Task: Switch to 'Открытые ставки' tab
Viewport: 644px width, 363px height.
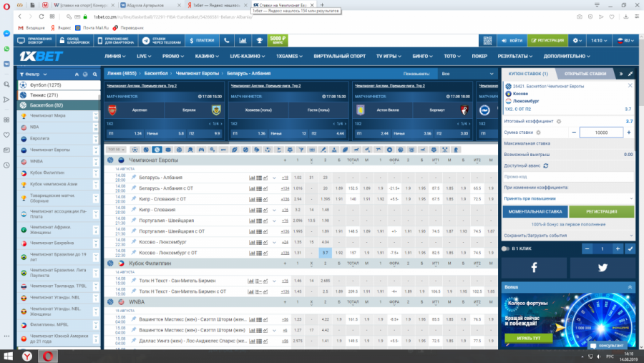Action: pos(585,74)
